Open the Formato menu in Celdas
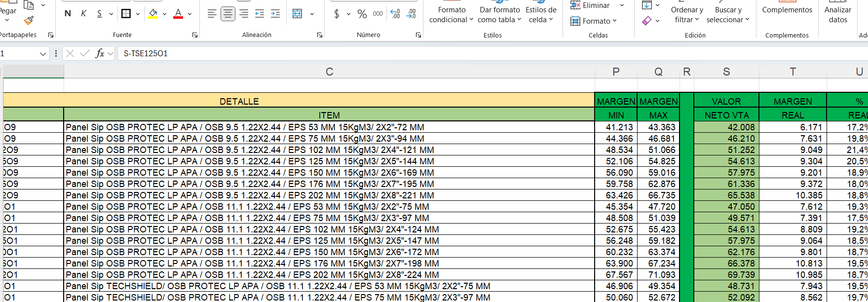Image resolution: width=868 pixels, height=302 pixels. click(594, 21)
